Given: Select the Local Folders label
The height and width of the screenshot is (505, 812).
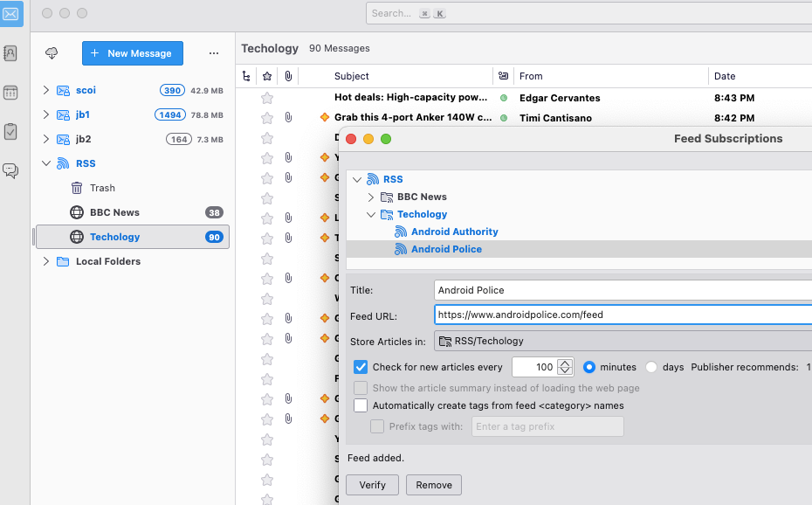Looking at the screenshot, I should coord(108,261).
